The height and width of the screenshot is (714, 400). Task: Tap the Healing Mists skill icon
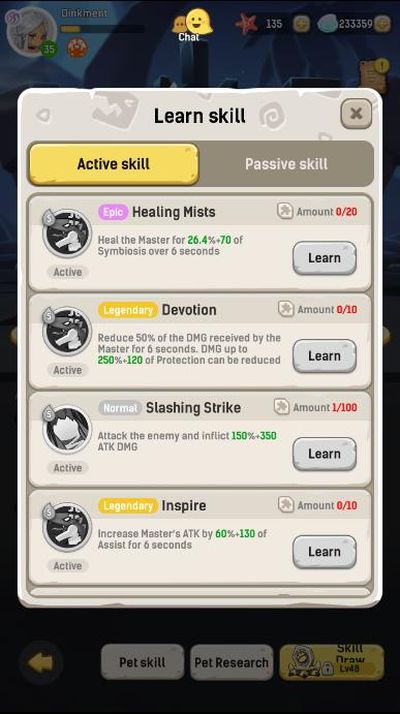click(x=67, y=233)
